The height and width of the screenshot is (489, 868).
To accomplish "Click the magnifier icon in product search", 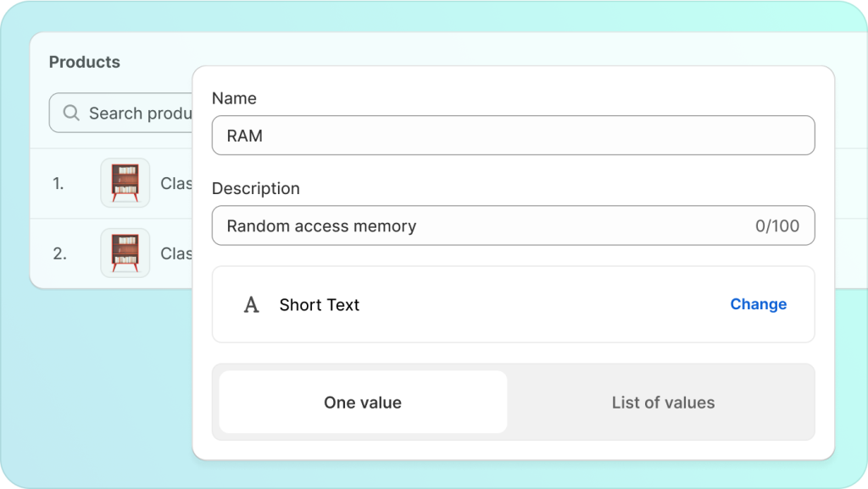I will pyautogui.click(x=72, y=114).
